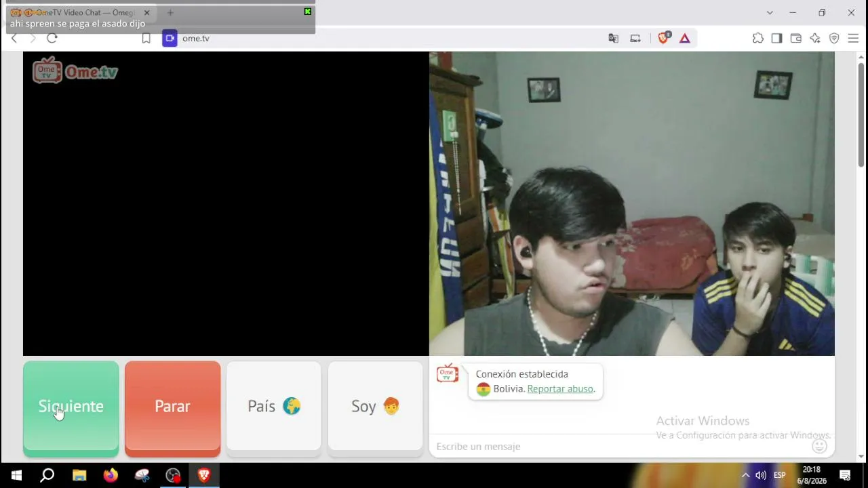
Task: Expand the tab search dropdown arrow
Action: click(x=770, y=12)
